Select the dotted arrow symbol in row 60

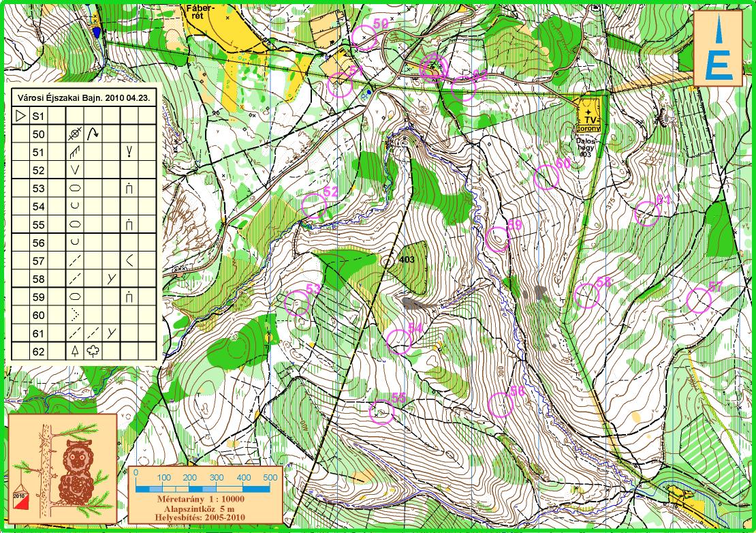(x=75, y=315)
